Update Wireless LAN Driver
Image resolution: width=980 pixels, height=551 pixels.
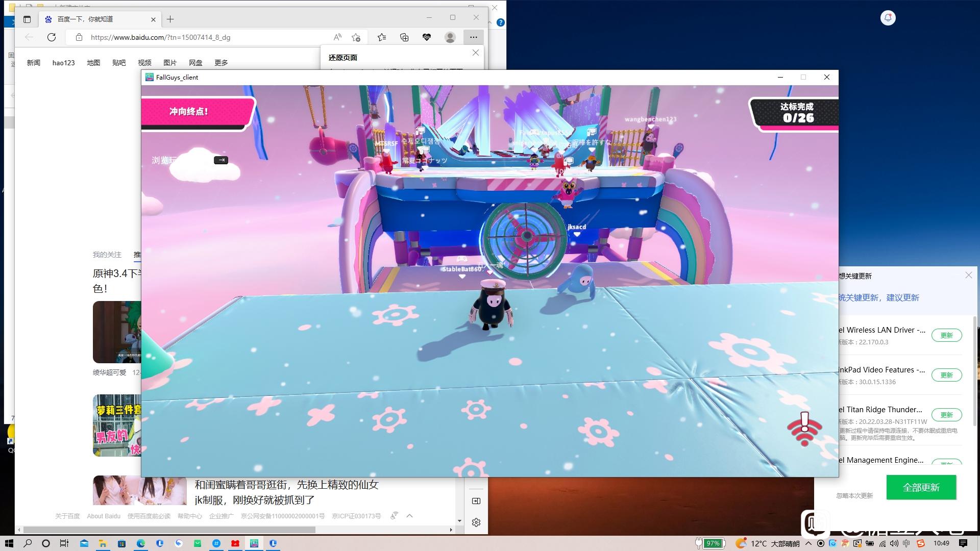point(947,335)
